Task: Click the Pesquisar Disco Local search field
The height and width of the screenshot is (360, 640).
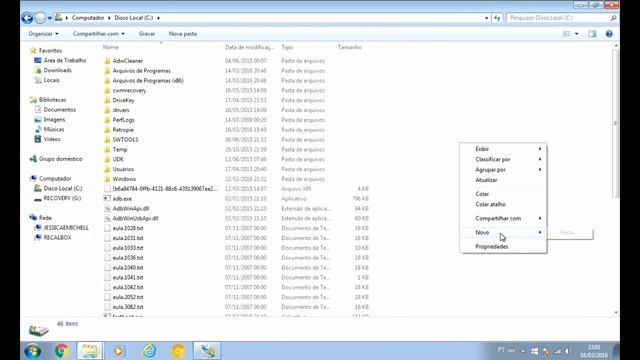Action: click(x=558, y=18)
